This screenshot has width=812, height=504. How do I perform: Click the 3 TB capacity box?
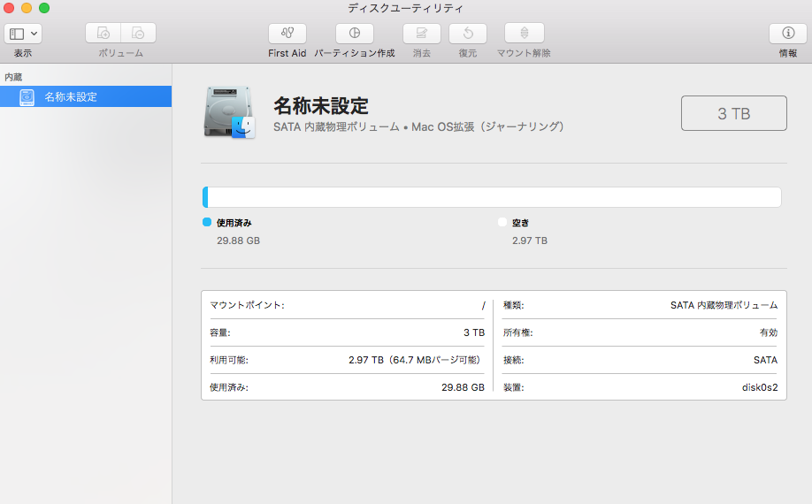coord(733,113)
